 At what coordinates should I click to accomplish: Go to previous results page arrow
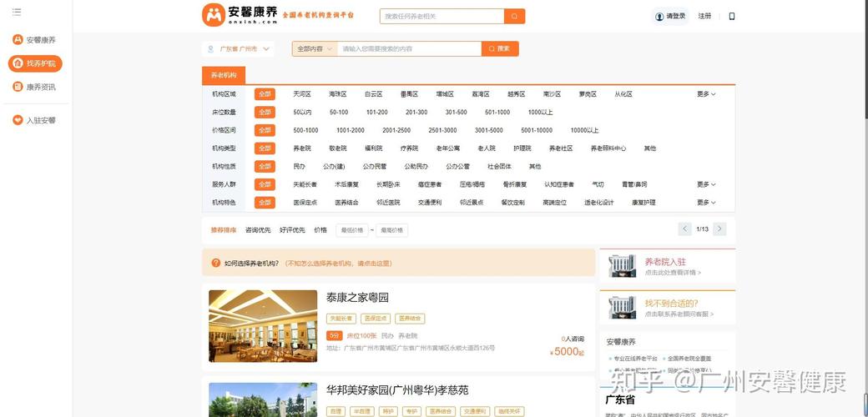pyautogui.click(x=684, y=229)
